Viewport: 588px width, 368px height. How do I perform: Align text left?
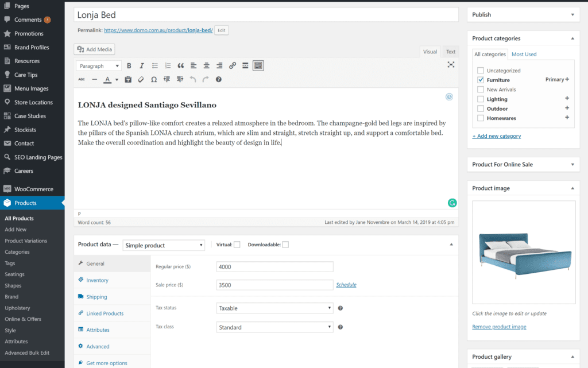pos(194,65)
